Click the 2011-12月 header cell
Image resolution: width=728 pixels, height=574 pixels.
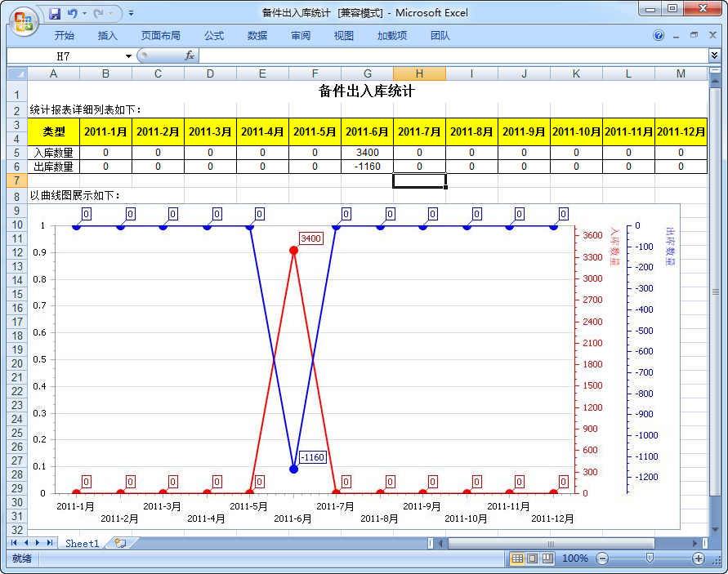click(681, 131)
